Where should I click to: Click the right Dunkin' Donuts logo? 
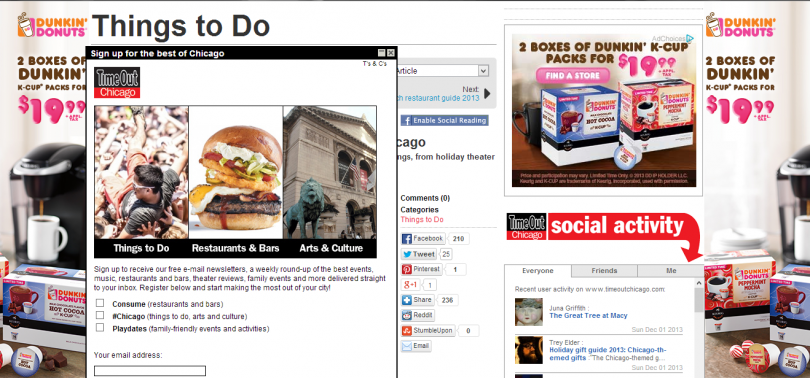tap(741, 26)
